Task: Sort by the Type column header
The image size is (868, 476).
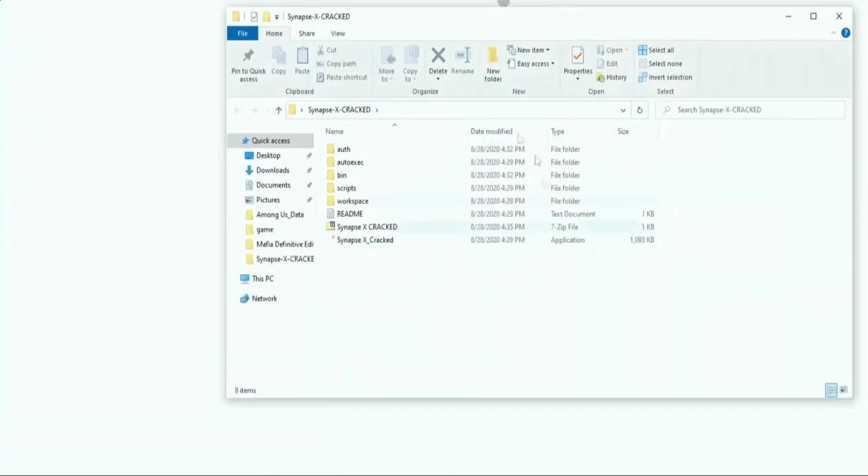Action: (x=557, y=132)
